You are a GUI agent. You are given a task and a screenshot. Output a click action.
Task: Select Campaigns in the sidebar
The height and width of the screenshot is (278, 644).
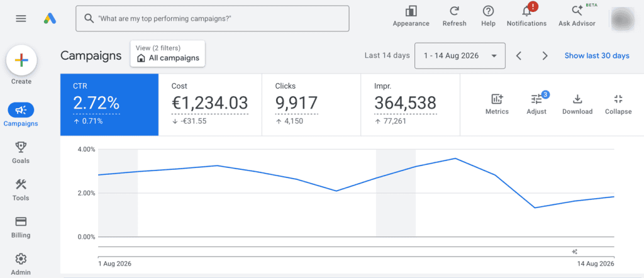[x=21, y=115]
